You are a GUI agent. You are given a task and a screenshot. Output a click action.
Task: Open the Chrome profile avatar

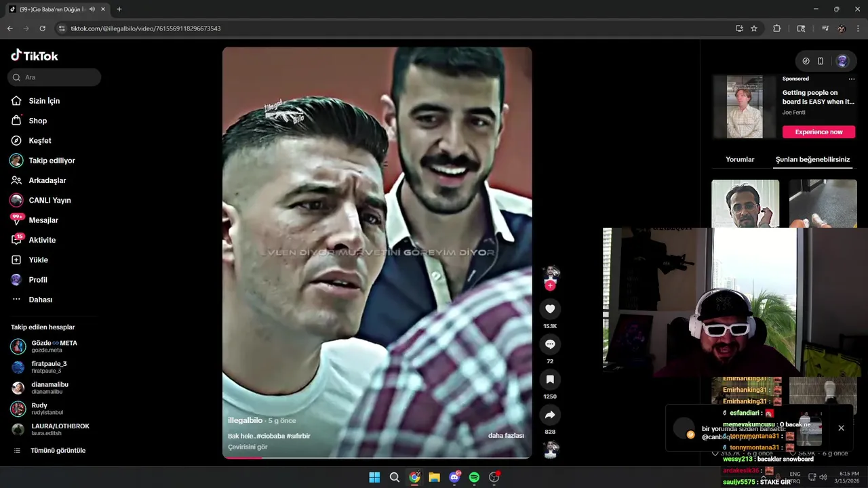[842, 28]
